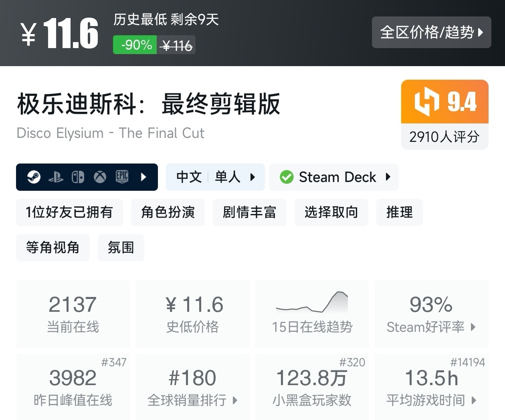Tap the Steam Deck verified checkmark icon
This screenshot has height=420, width=505.
pos(287,177)
